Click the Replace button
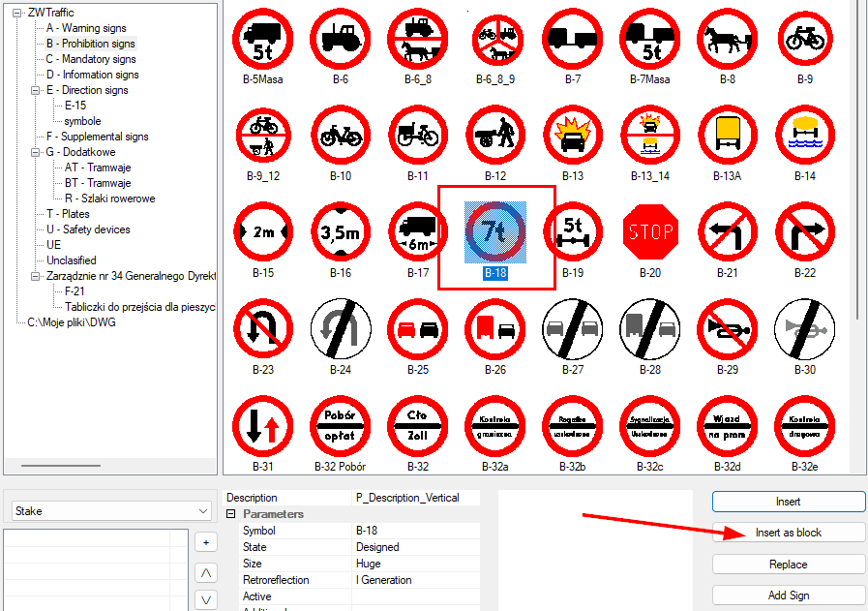Viewport: 868px width, 611px height. pos(789,565)
